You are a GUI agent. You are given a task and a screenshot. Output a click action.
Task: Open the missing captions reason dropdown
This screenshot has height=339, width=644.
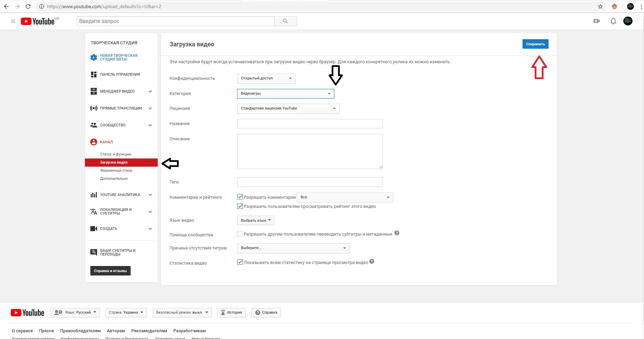tap(293, 248)
